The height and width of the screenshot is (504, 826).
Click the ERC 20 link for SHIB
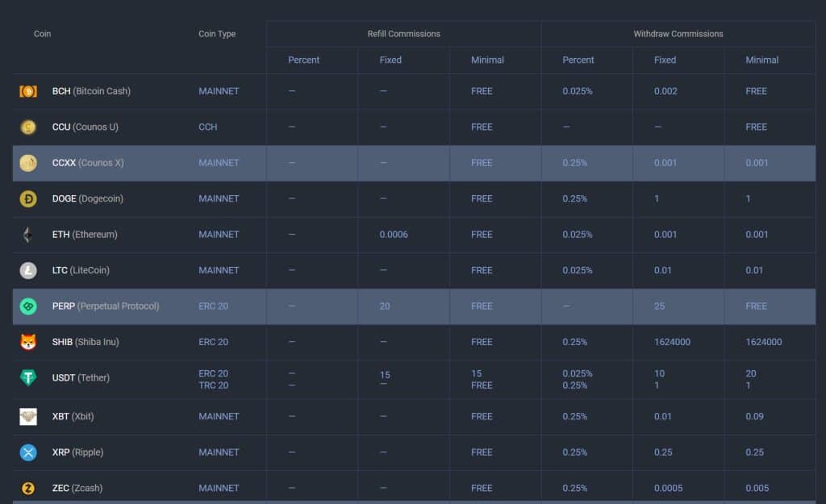tap(213, 341)
